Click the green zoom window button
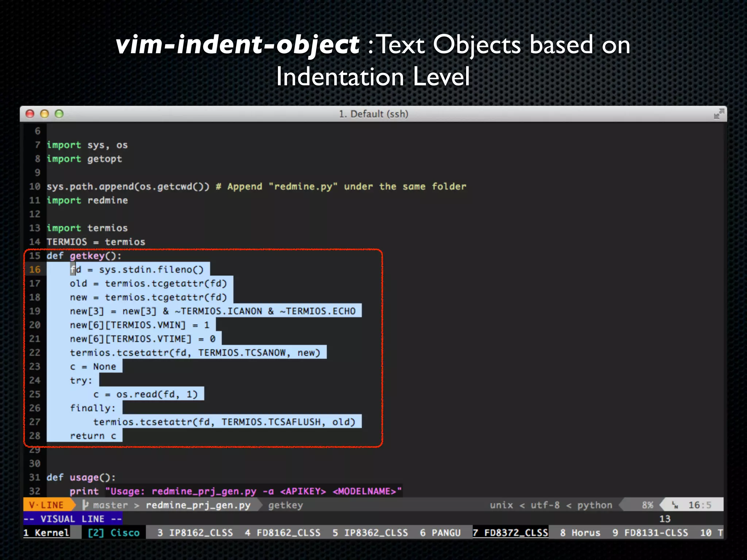The image size is (747, 560). (59, 114)
